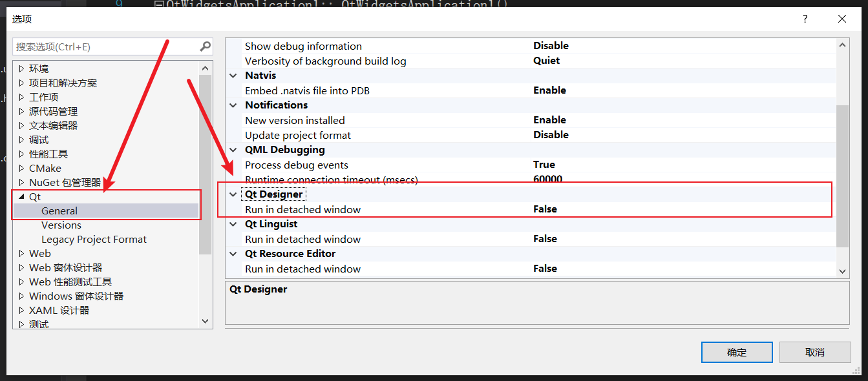Select Verbosity of background build log
This screenshot has width=868, height=381.
(x=325, y=61)
